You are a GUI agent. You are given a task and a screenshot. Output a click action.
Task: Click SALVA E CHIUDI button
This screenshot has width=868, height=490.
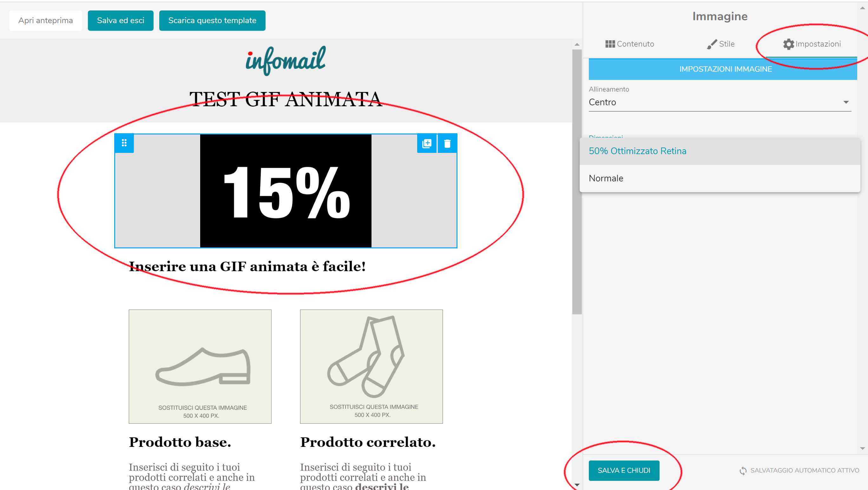624,470
